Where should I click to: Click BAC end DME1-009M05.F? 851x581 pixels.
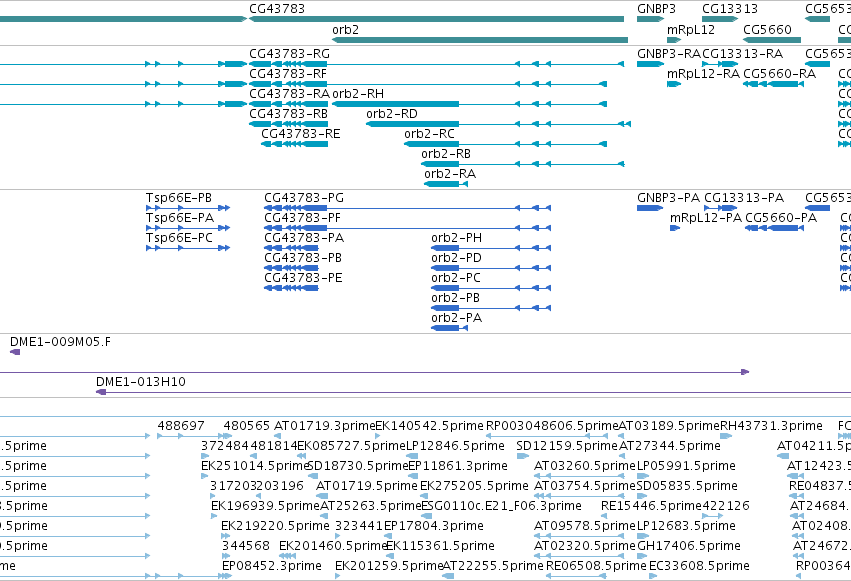click(x=60, y=342)
